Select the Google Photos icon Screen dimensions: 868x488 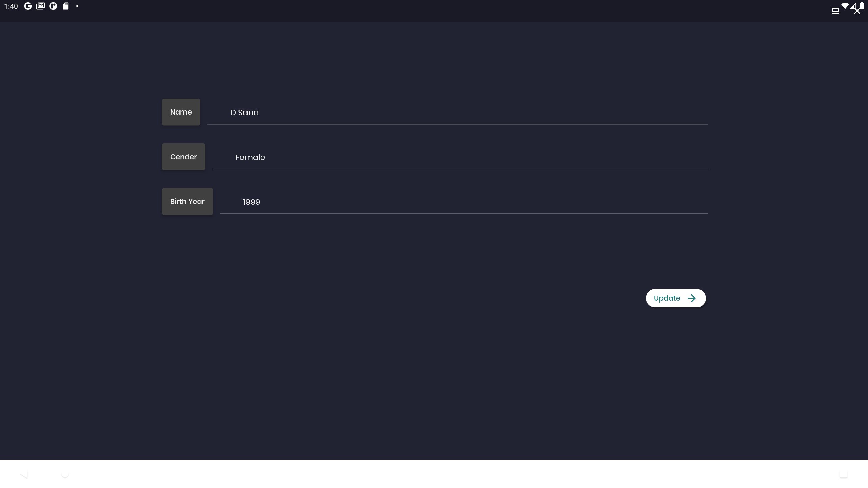(53, 6)
